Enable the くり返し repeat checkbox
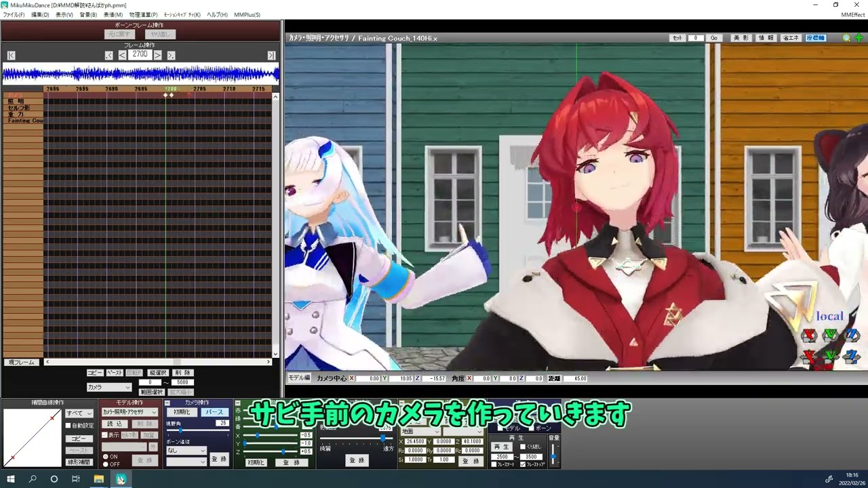 click(x=522, y=447)
